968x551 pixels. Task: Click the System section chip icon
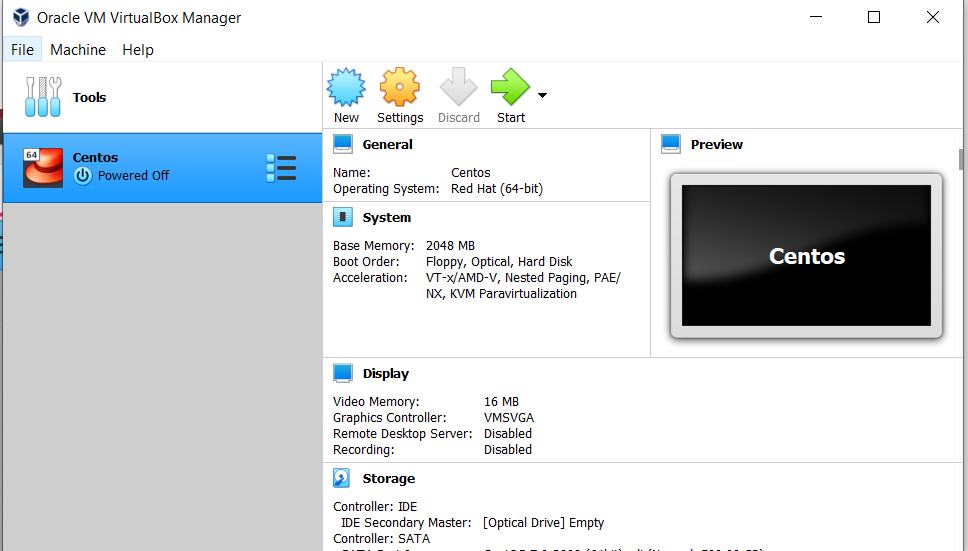coord(343,217)
